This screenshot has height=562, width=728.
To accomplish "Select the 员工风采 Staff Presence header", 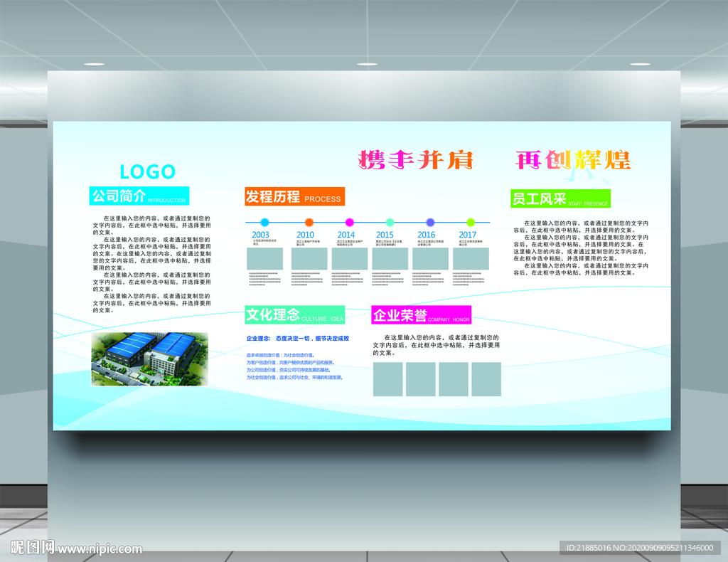I will coord(560,198).
